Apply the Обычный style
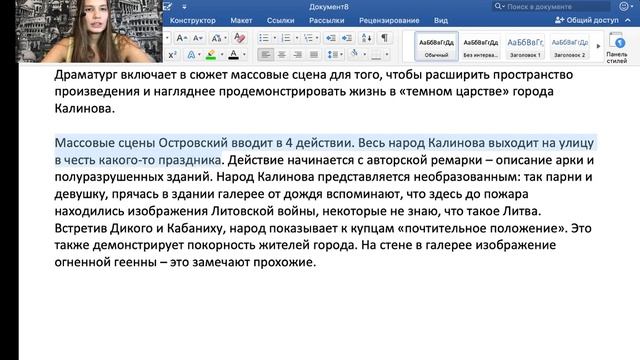640x360 pixels. tap(436, 47)
